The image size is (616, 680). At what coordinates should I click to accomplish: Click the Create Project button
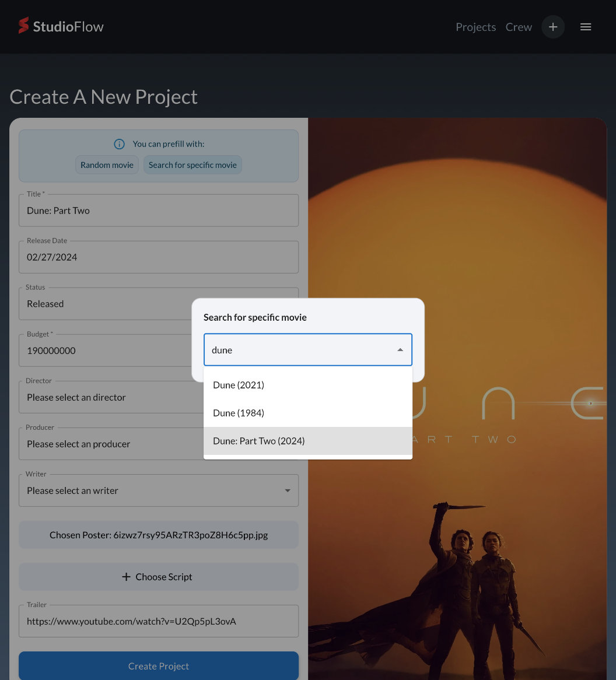point(158,665)
